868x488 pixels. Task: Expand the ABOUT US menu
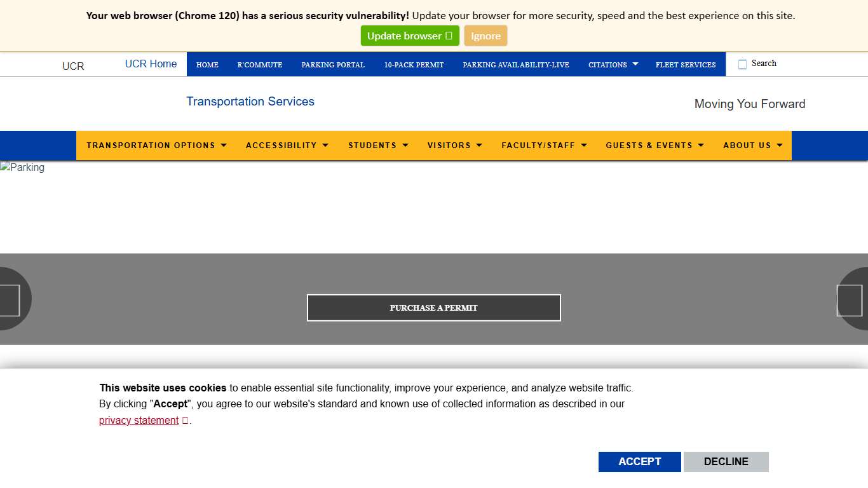752,145
